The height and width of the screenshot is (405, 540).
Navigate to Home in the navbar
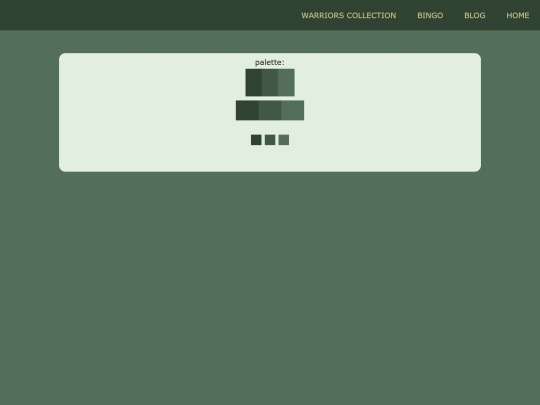(x=518, y=15)
